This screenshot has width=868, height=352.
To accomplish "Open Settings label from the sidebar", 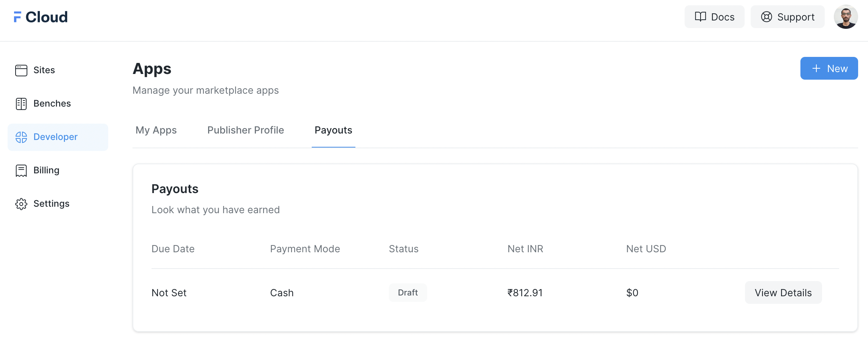I will 51,204.
